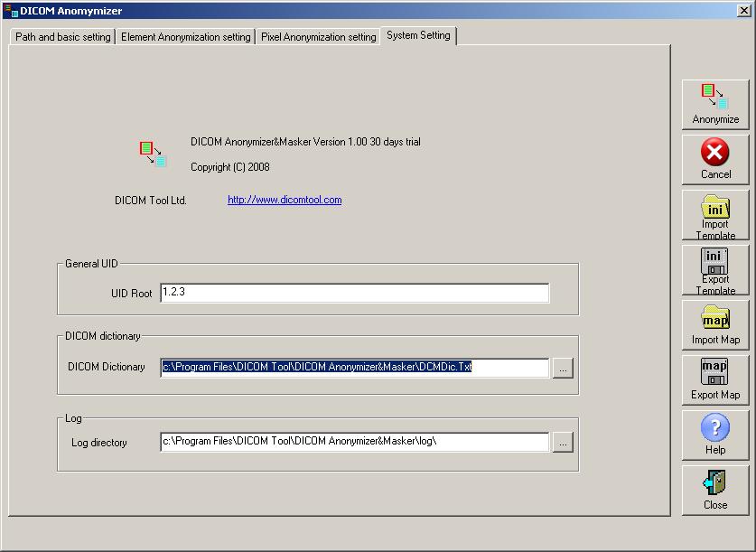Click the 'DICOM Tool Ltd.' label
The image size is (756, 552).
coord(151,201)
